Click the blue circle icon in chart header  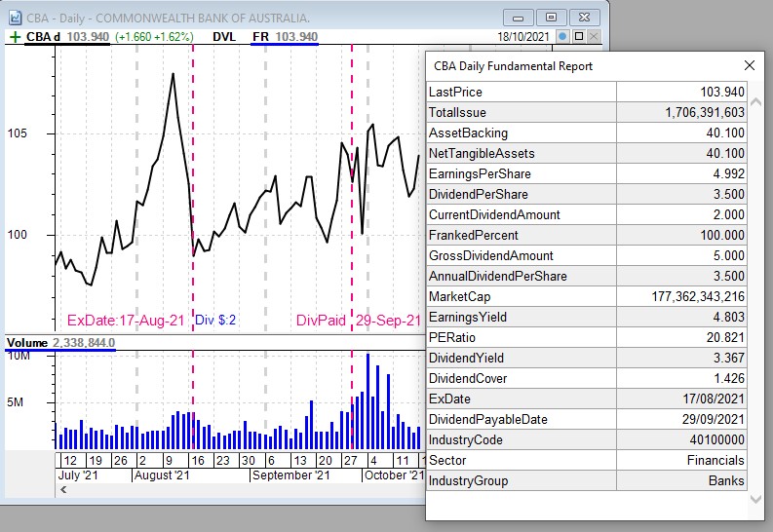pos(562,36)
